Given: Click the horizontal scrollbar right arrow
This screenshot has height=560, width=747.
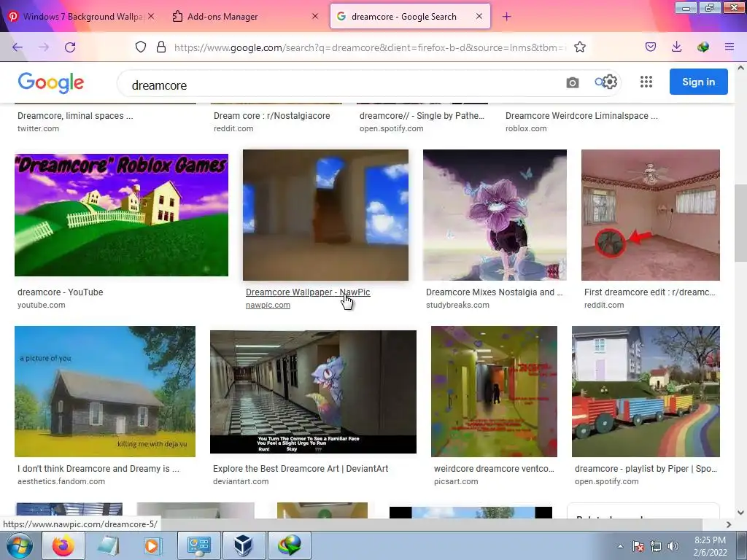Looking at the screenshot, I should [x=729, y=524].
